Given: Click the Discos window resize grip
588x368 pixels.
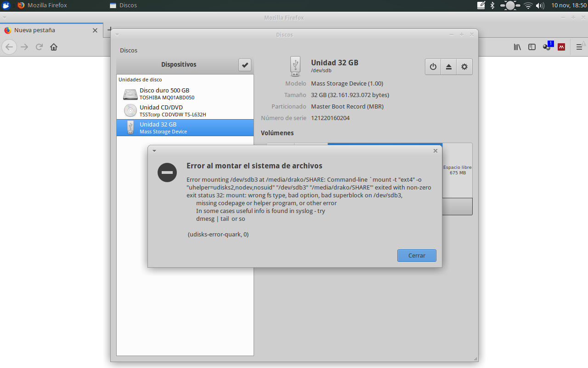Looking at the screenshot, I should pos(475,359).
